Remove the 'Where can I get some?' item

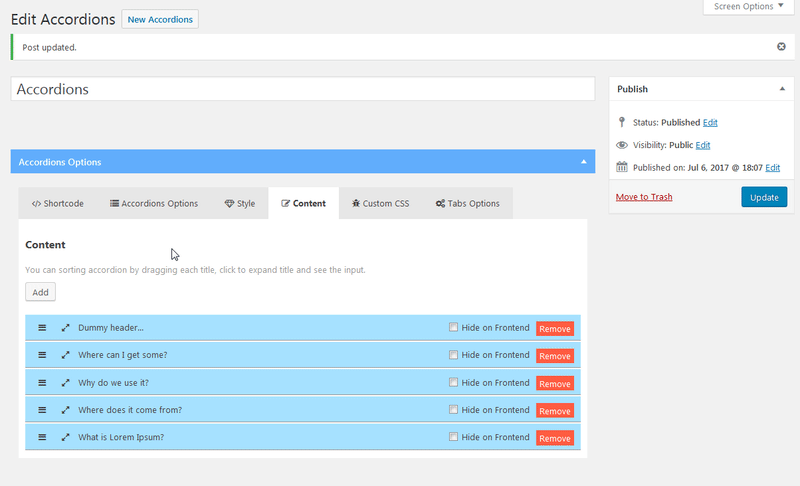point(555,356)
